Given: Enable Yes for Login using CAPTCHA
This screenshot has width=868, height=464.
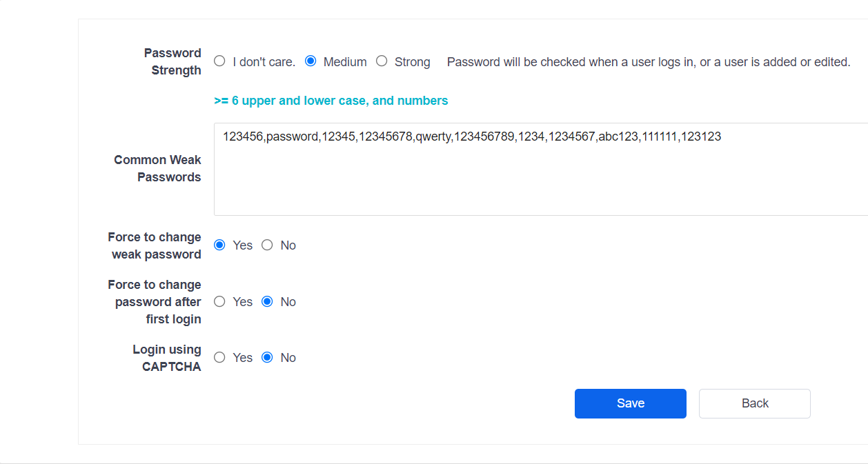Looking at the screenshot, I should click(x=219, y=357).
